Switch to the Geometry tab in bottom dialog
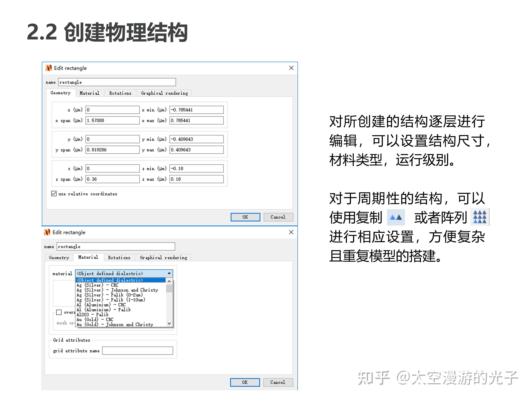The height and width of the screenshot is (399, 532). click(x=59, y=258)
